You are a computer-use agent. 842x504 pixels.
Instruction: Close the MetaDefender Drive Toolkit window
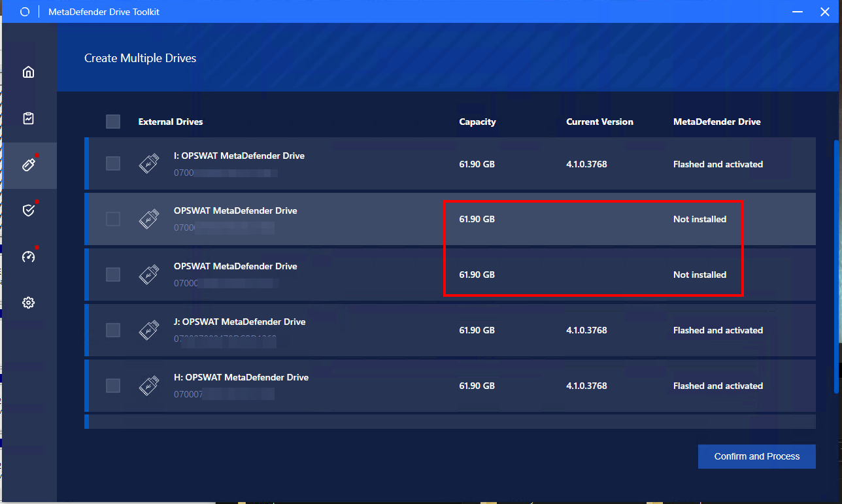coord(825,12)
